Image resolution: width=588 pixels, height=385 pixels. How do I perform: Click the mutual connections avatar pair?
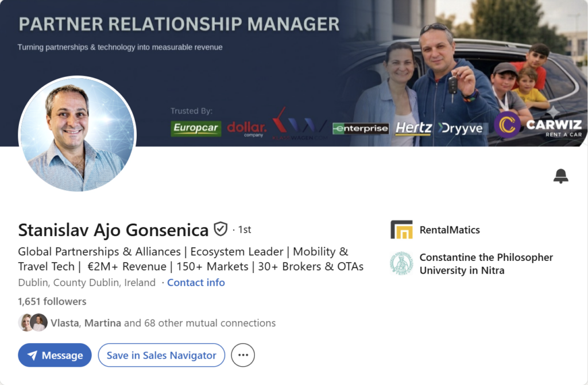point(33,322)
